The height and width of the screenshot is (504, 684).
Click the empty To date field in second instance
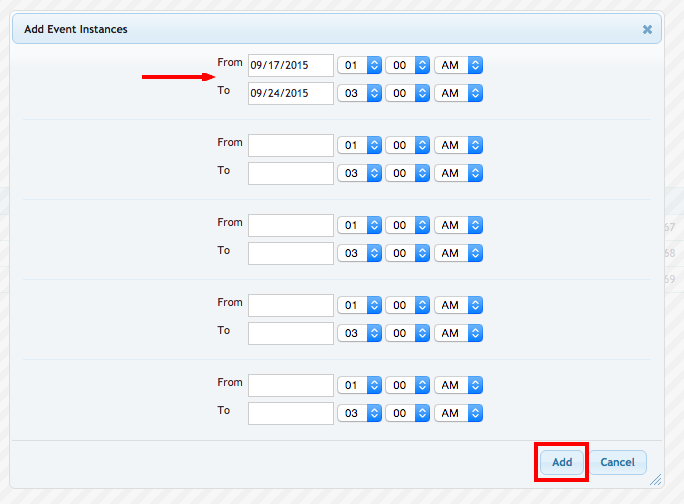click(x=291, y=173)
